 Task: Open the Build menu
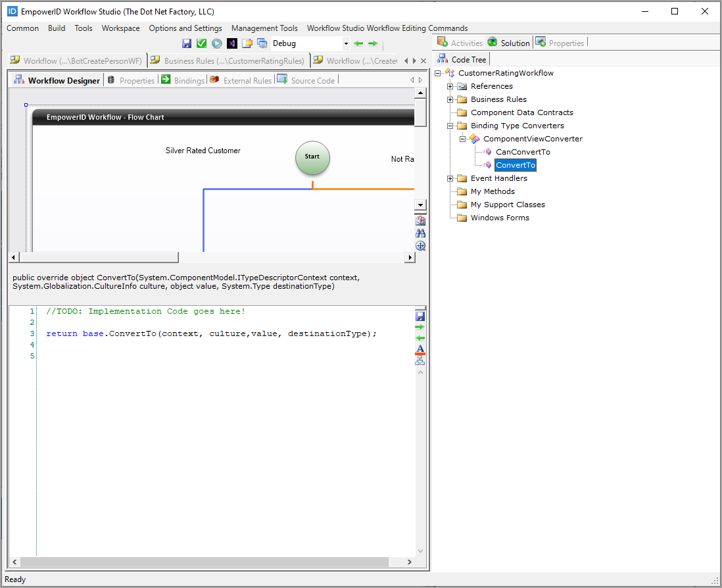[x=57, y=28]
